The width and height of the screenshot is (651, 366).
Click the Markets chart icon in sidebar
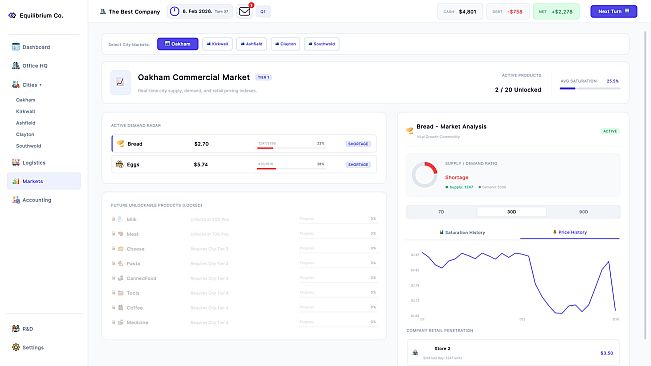coord(16,181)
